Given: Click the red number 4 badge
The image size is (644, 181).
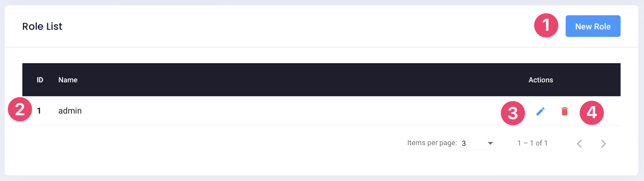Looking at the screenshot, I should (592, 113).
